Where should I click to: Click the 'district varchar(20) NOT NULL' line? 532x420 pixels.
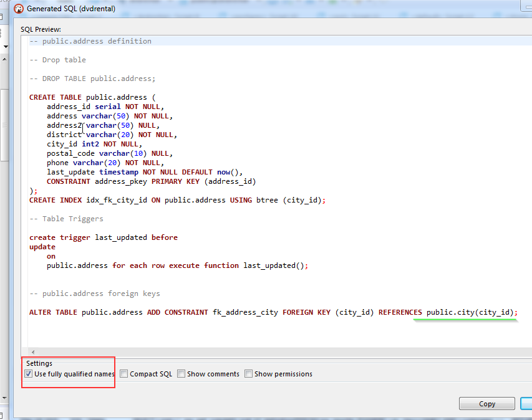click(112, 135)
